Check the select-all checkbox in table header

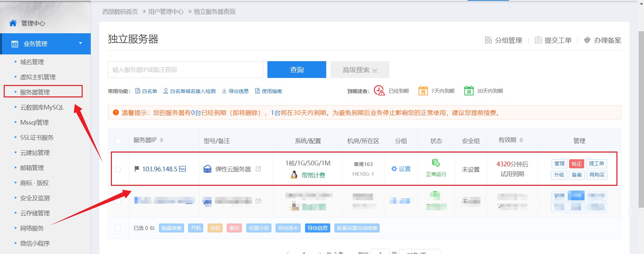(x=119, y=141)
